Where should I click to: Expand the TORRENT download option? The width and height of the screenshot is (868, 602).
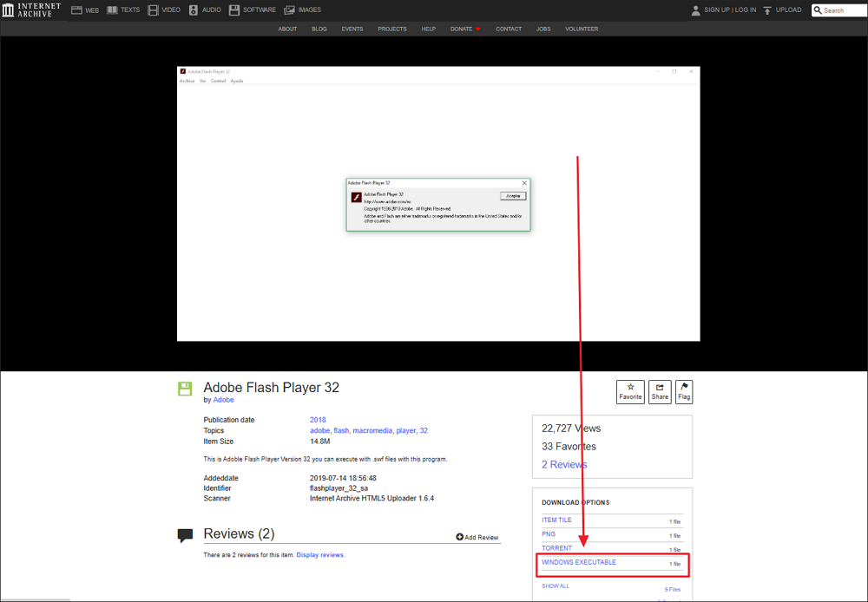click(556, 548)
